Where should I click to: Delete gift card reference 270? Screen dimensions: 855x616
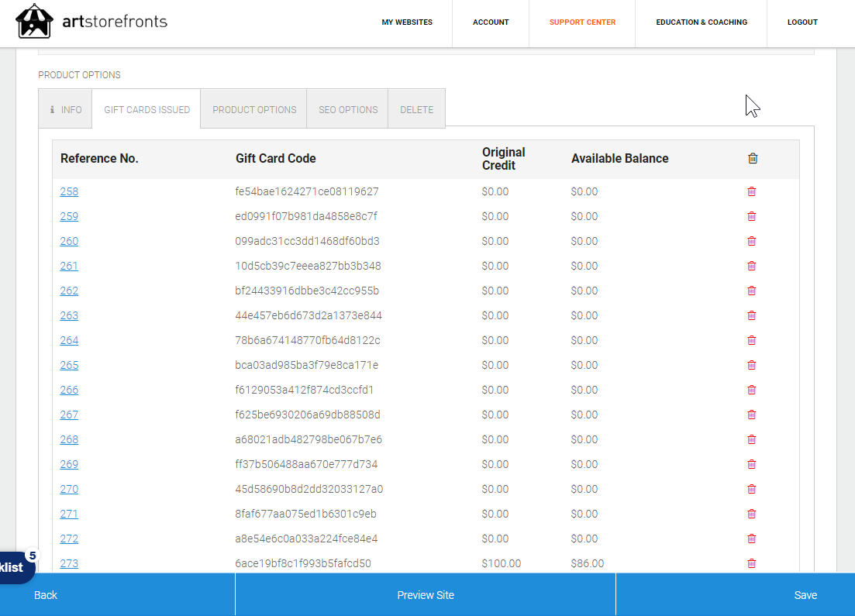(751, 489)
